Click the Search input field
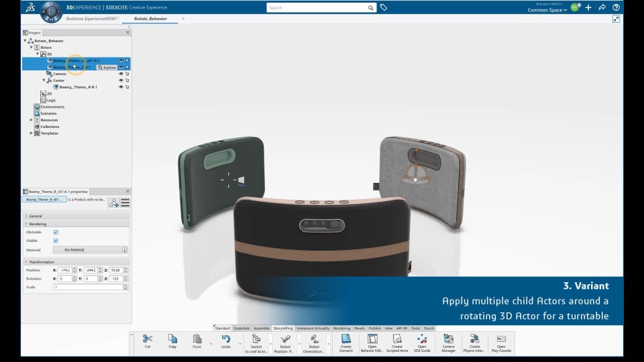 point(317,8)
